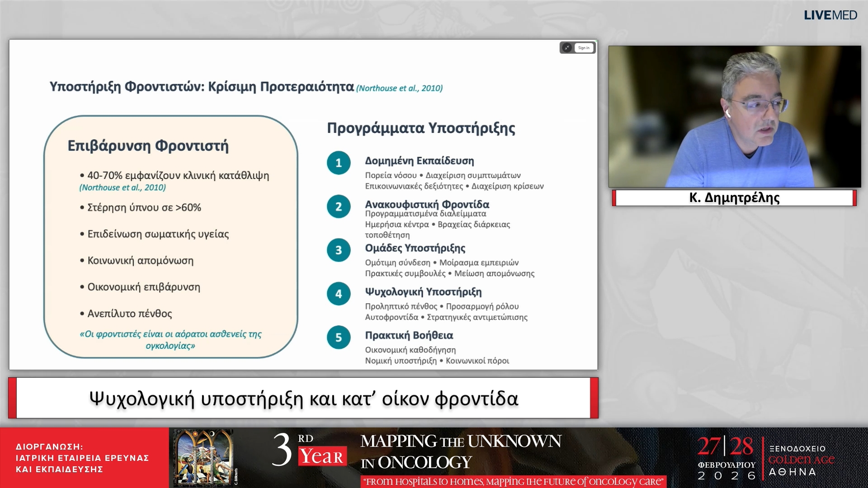
Task: Click the heading Προγράμματα Υποστήριξης
Action: tap(421, 128)
